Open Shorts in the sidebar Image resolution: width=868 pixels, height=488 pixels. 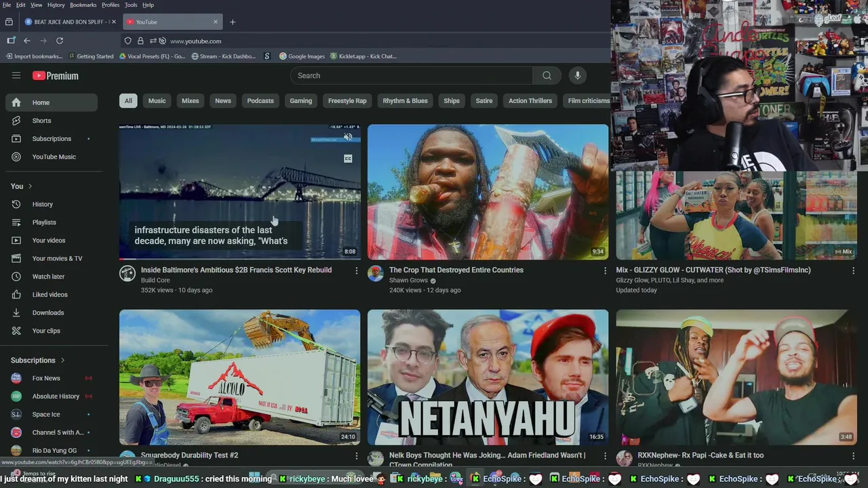52,121
